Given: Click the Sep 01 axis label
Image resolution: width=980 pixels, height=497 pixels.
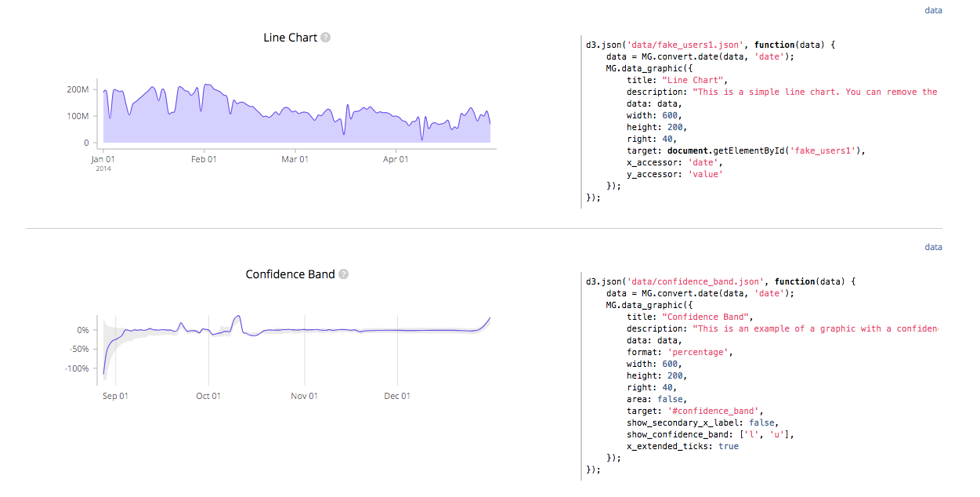Looking at the screenshot, I should click(115, 395).
